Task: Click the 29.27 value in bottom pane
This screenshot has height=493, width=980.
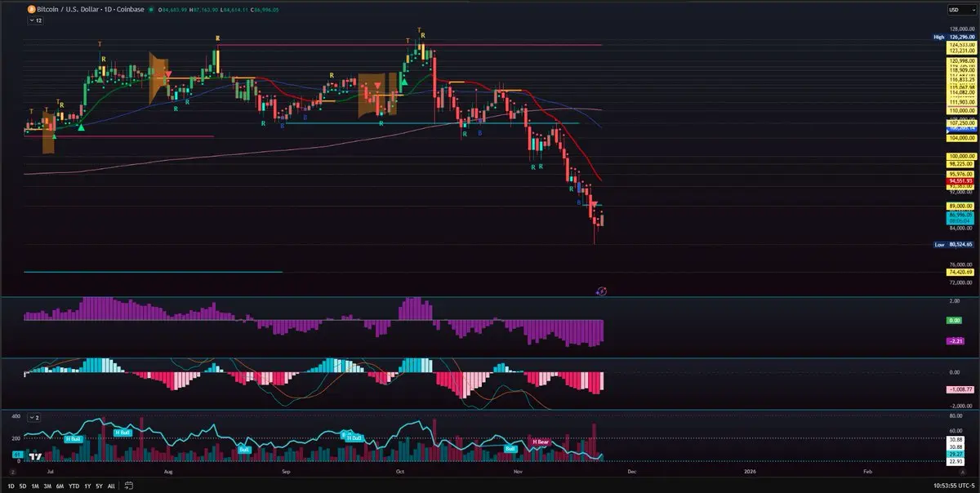Action: click(x=955, y=454)
